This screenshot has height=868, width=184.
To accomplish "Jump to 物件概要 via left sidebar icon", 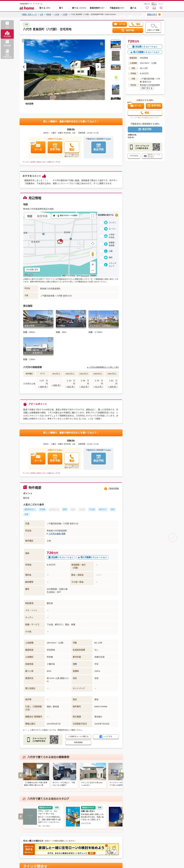I will [x=7, y=43].
